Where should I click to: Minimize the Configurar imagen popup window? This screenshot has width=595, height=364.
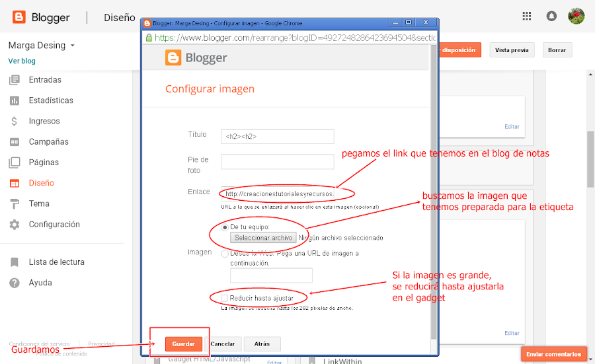pyautogui.click(x=395, y=22)
